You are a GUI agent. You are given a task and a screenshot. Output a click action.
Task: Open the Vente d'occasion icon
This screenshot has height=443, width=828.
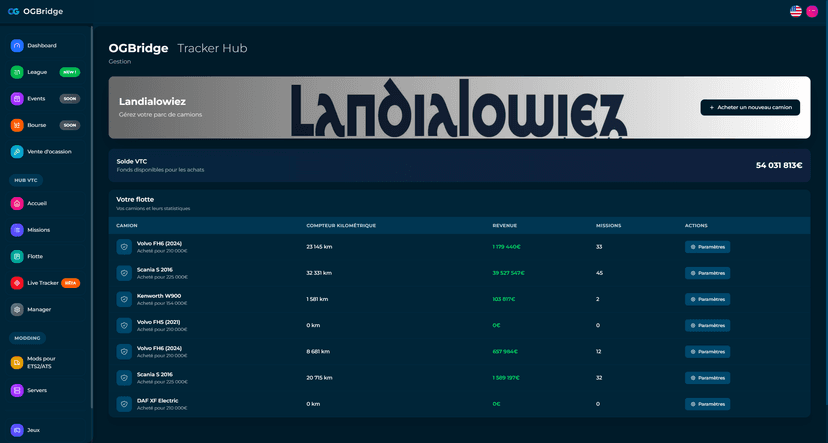(17, 152)
